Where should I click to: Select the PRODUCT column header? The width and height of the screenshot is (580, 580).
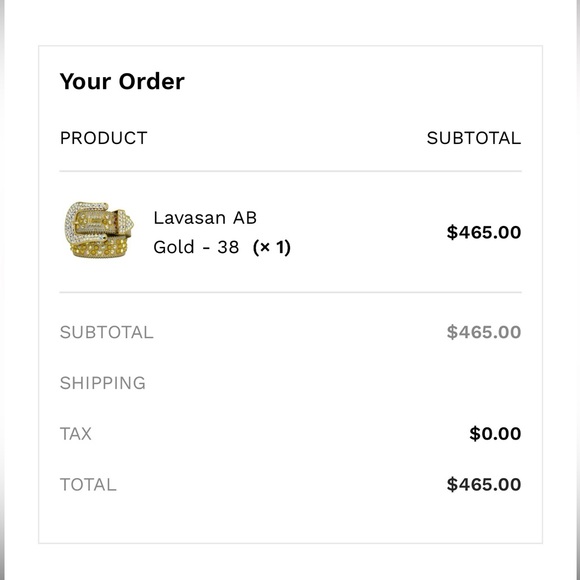(x=104, y=138)
